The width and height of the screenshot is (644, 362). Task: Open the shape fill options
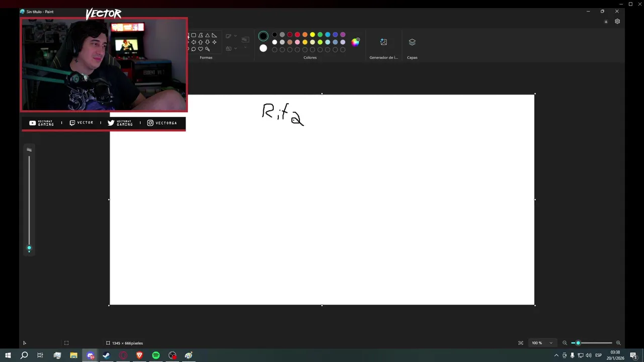coord(231,48)
